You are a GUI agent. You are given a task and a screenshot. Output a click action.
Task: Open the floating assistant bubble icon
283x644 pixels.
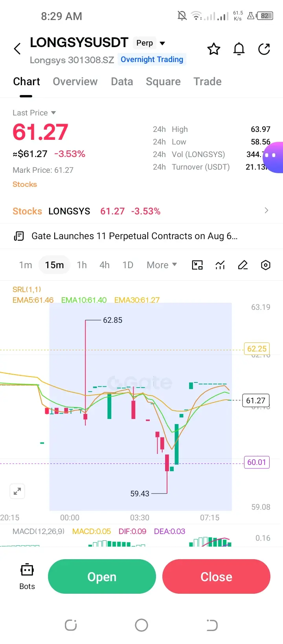tap(273, 157)
